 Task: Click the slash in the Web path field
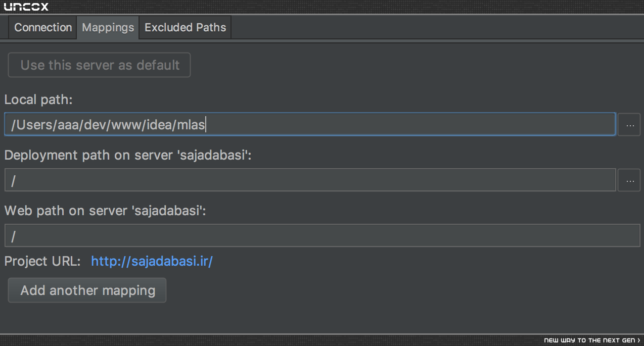14,236
